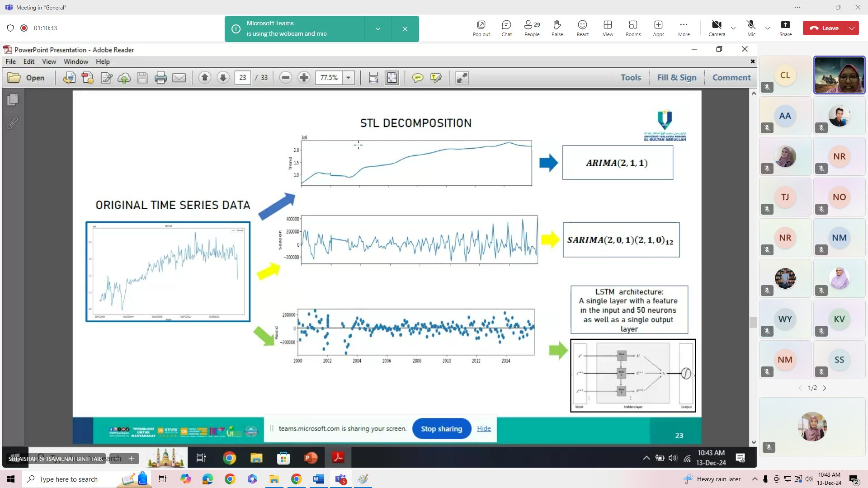Show the People participant list

[x=532, y=28]
